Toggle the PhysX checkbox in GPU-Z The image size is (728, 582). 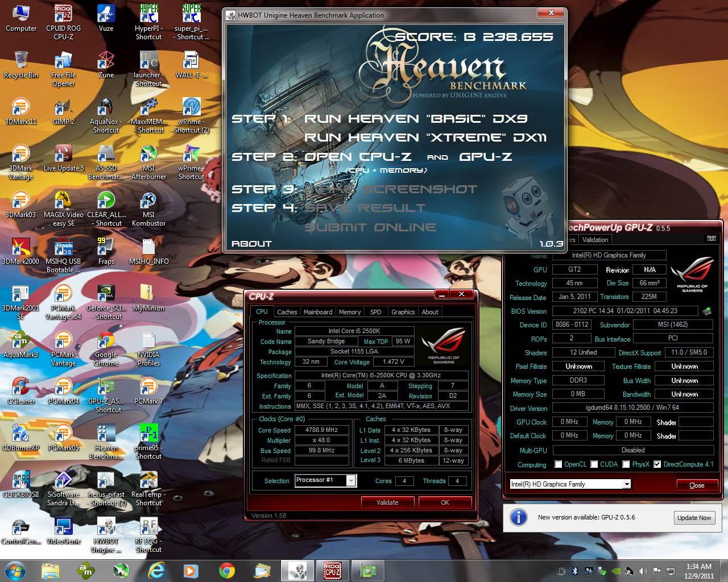click(626, 464)
